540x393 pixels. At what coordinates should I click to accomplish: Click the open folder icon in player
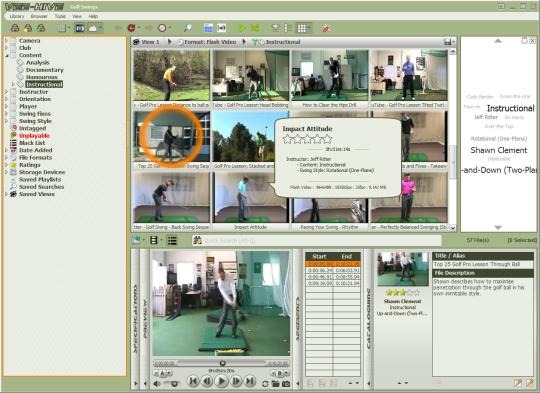pyautogui.click(x=276, y=384)
